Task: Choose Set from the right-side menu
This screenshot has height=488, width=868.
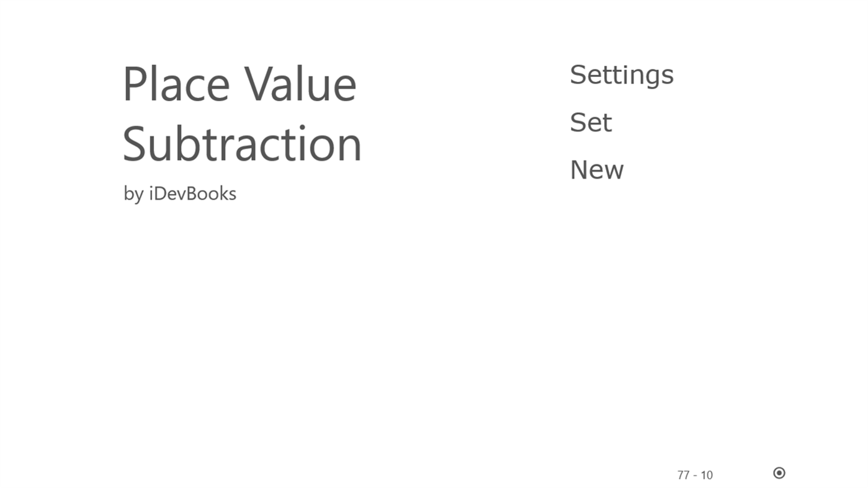Action: [591, 123]
